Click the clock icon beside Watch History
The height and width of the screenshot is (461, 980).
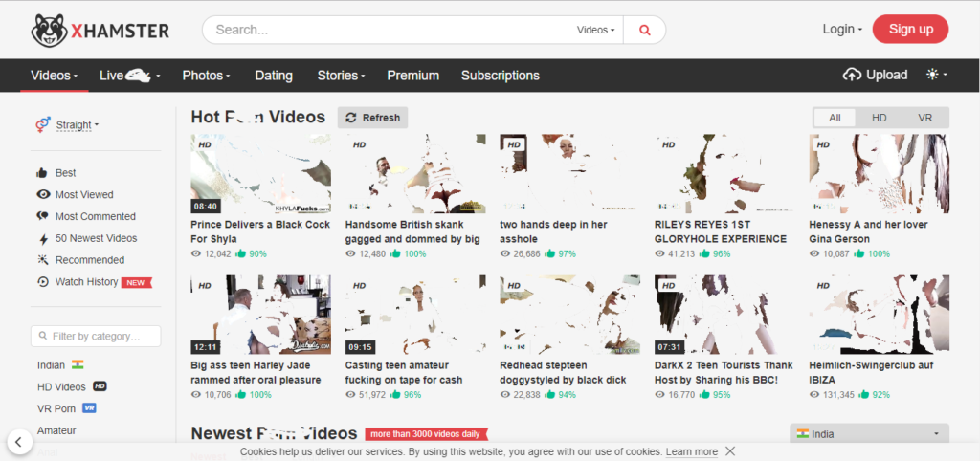(42, 282)
